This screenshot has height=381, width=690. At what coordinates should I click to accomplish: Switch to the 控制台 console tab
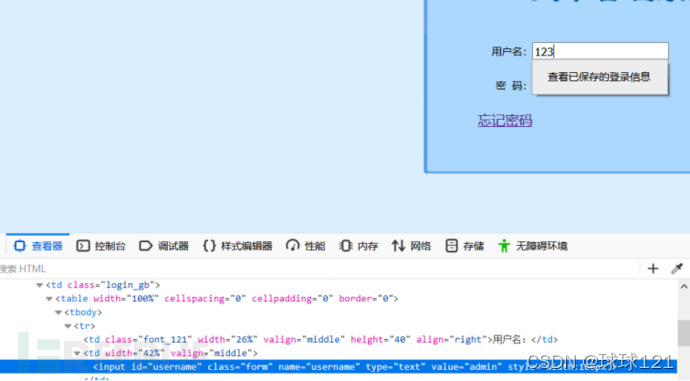(101, 245)
